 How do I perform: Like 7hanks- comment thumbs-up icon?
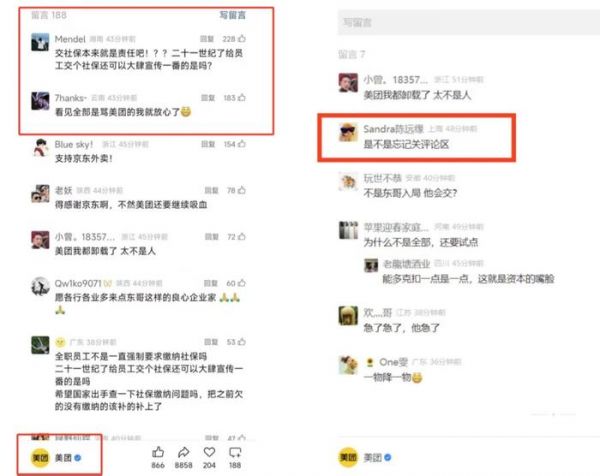(x=242, y=98)
